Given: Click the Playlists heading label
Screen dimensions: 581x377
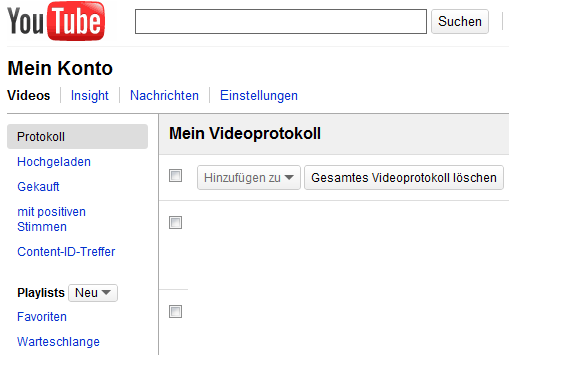Looking at the screenshot, I should coord(41,293).
